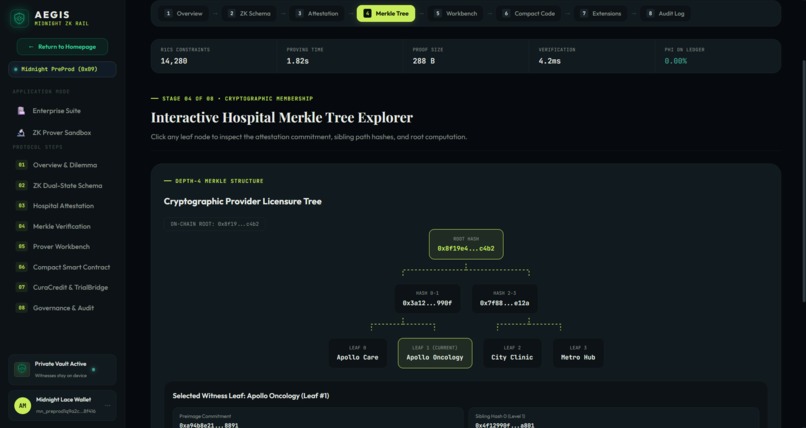Click the AM wallet avatar
Viewport: 806px width, 428px height.
point(22,405)
